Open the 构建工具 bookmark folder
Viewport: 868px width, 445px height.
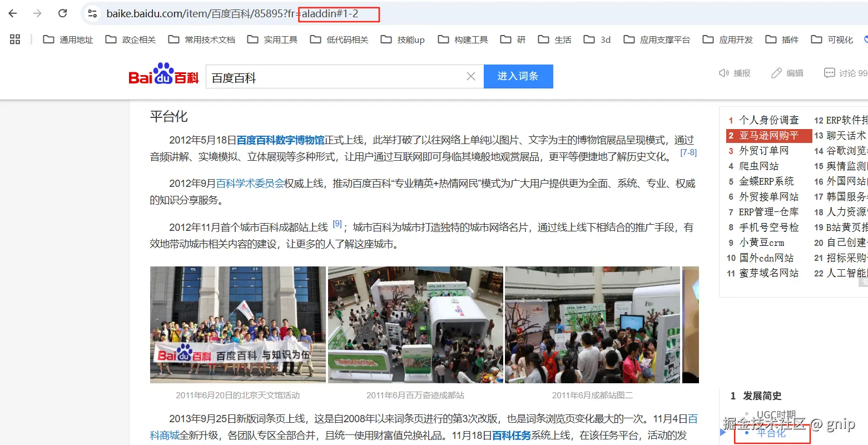click(463, 39)
